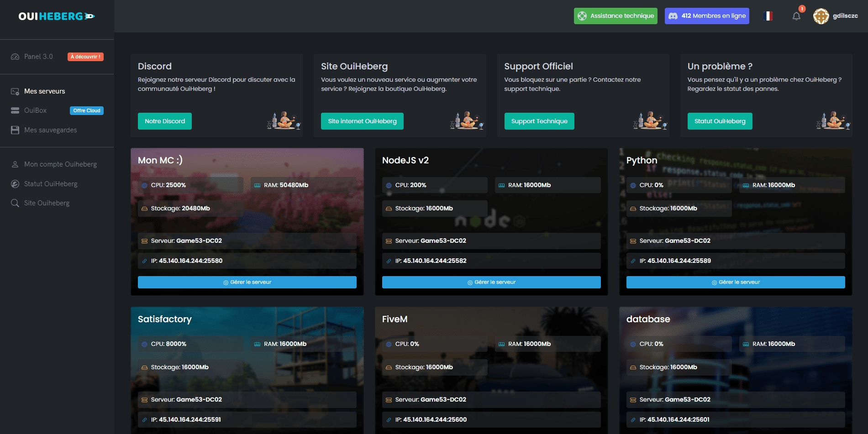Click storage icon on Python card
Viewport: 868px width, 434px height.
coord(633,209)
